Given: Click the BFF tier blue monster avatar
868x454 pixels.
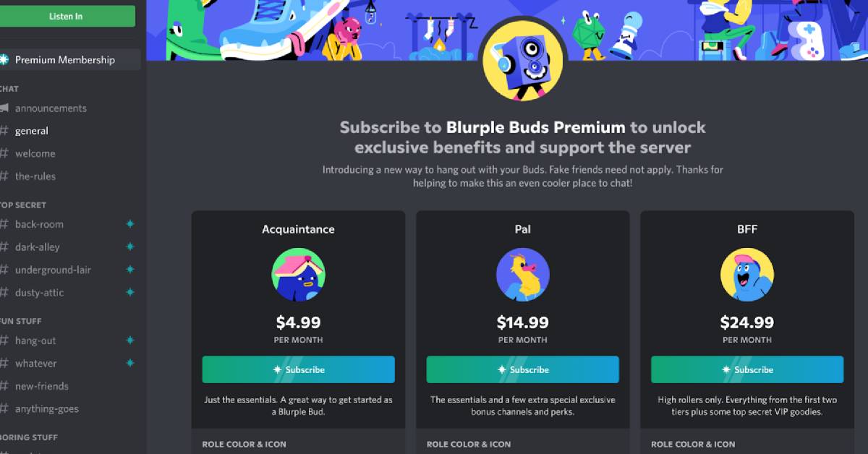Looking at the screenshot, I should 747,275.
